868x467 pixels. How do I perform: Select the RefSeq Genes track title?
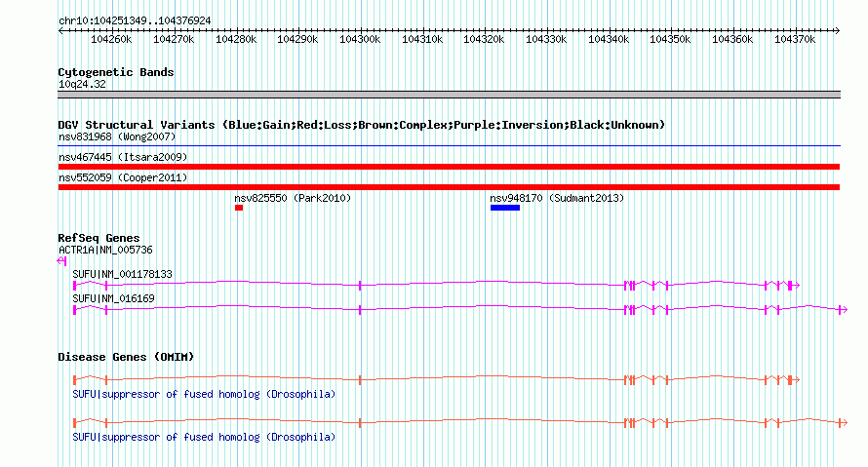pyautogui.click(x=99, y=238)
